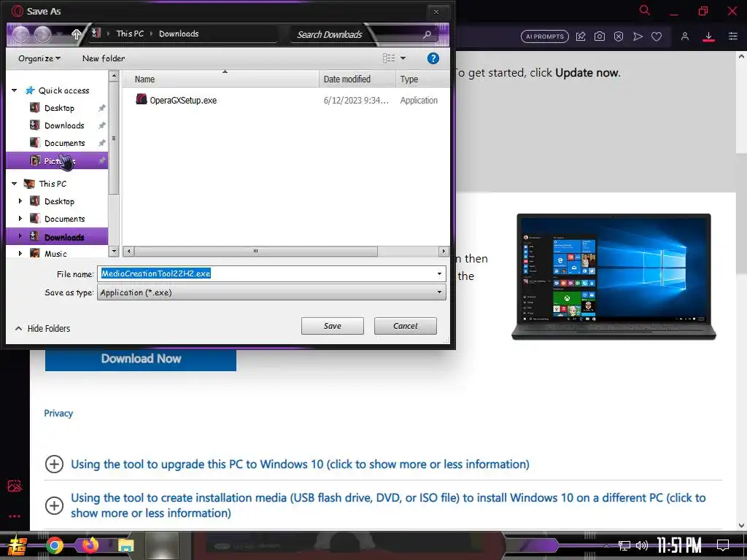Click the volume speaker tray icon
The height and width of the screenshot is (560, 747).
point(642,545)
